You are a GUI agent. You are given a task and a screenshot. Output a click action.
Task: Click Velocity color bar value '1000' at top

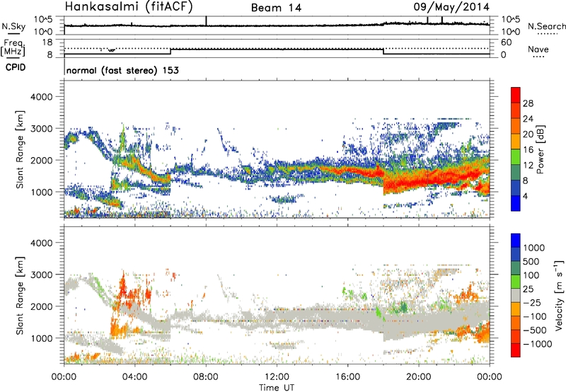(x=533, y=248)
